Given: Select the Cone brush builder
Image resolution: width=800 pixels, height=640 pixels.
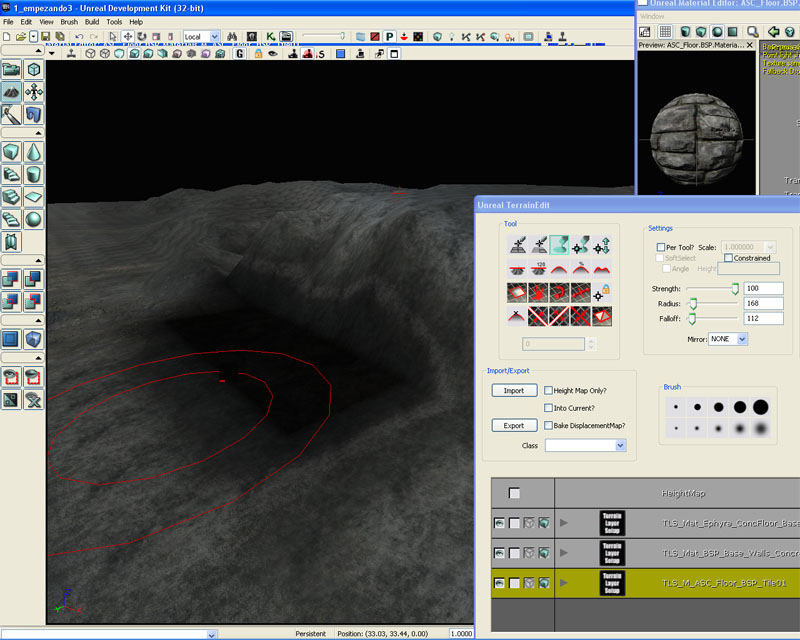Looking at the screenshot, I should (x=34, y=152).
